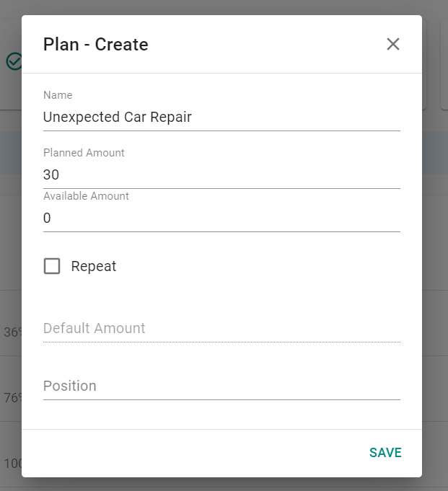Click the Available Amount label
The width and height of the screenshot is (448, 491).
[x=86, y=196]
